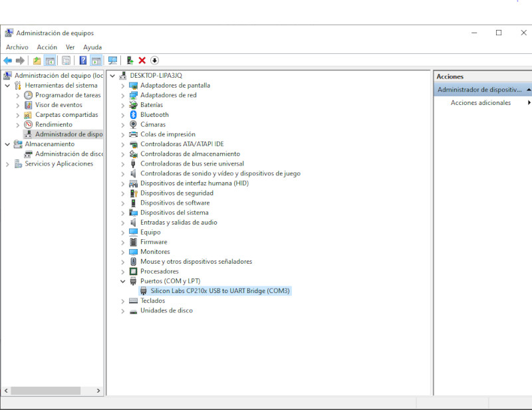Select Silicon Labs CP210x USB to UART Bridge
Image resolution: width=532 pixels, height=410 pixels.
coord(215,291)
